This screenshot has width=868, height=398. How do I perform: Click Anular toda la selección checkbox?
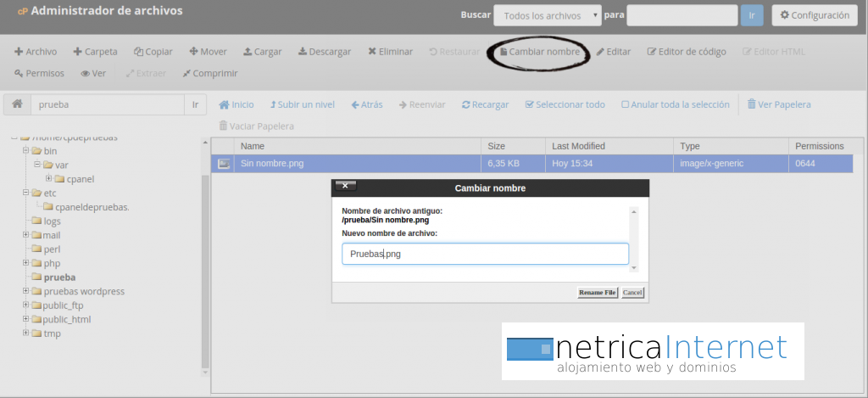point(626,105)
